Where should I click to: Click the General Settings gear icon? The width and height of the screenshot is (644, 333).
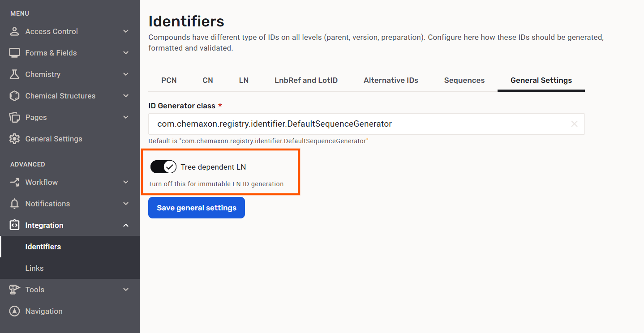(x=15, y=139)
